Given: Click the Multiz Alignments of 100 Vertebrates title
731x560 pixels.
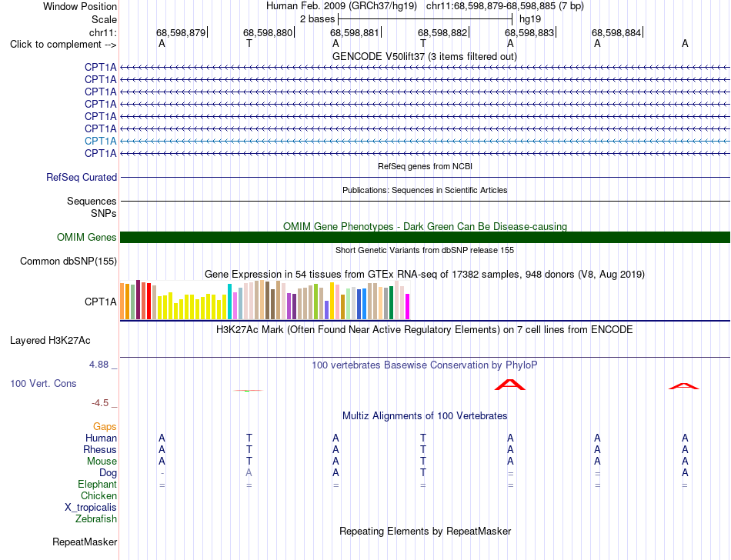Looking at the screenshot, I should coord(425,415).
